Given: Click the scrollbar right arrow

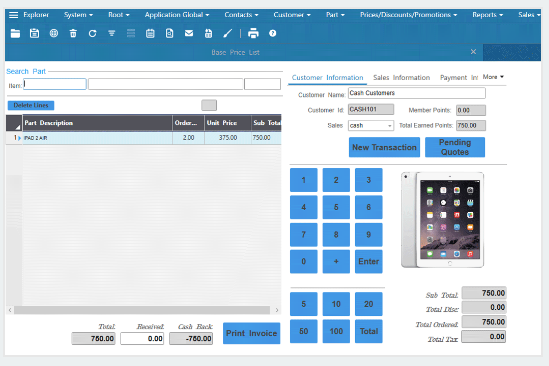Looking at the screenshot, I should pos(277,310).
